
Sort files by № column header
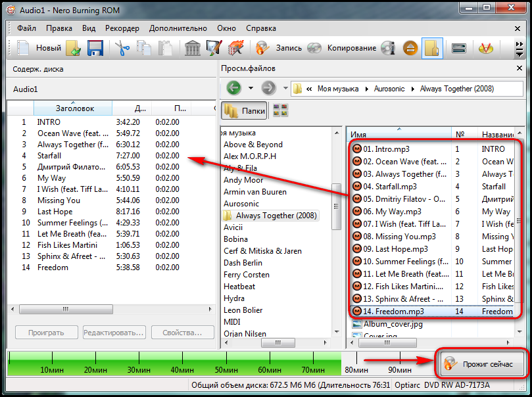pyautogui.click(x=464, y=134)
